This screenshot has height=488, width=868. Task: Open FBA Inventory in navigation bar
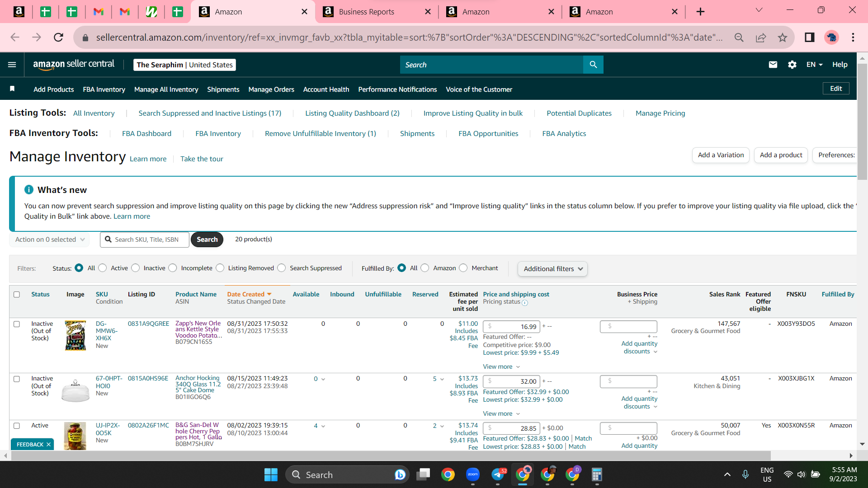point(104,89)
